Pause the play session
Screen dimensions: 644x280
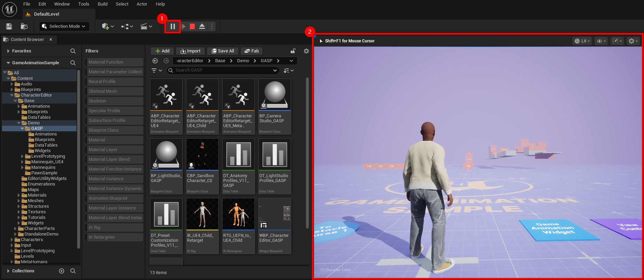coord(172,26)
